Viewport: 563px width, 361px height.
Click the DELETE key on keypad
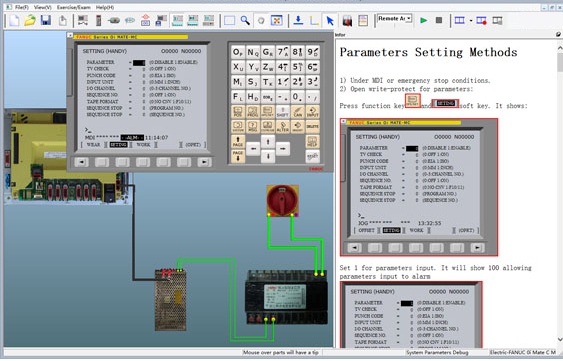pyautogui.click(x=312, y=126)
